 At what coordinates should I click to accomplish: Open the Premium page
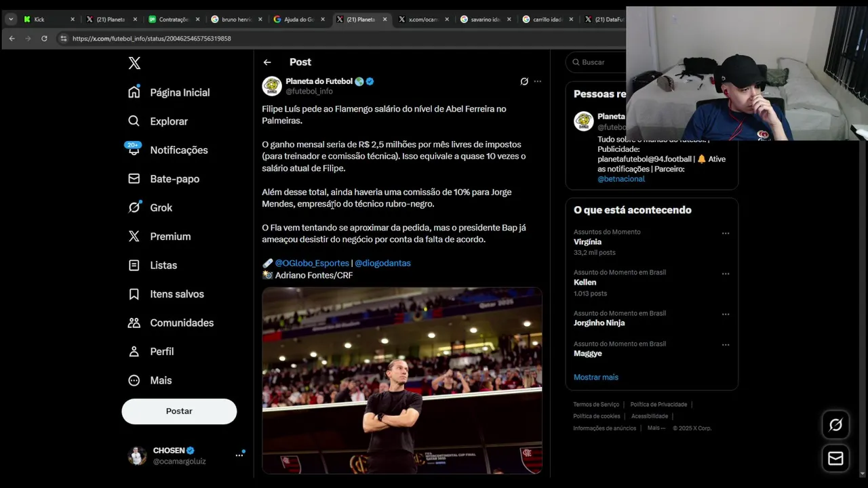click(159, 237)
